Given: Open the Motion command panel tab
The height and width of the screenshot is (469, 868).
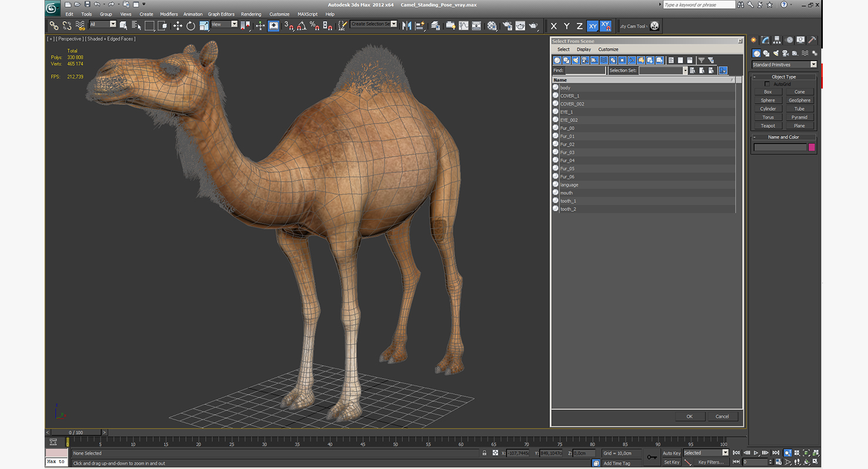Looking at the screenshot, I should pyautogui.click(x=789, y=40).
